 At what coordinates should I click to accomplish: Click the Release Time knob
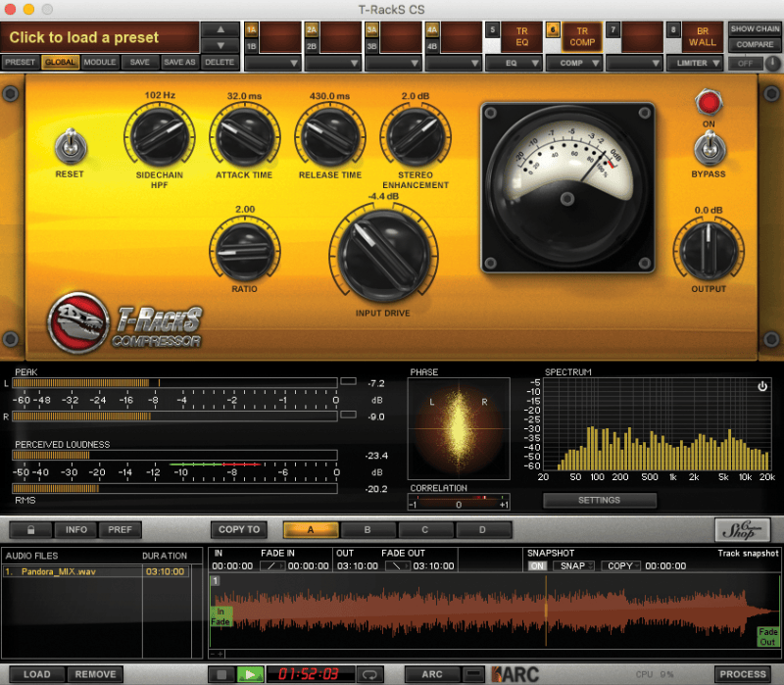click(330, 137)
